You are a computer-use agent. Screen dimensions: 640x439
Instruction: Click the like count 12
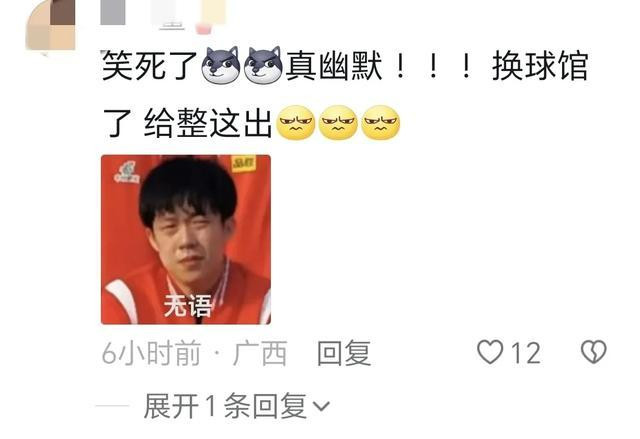pyautogui.click(x=526, y=353)
